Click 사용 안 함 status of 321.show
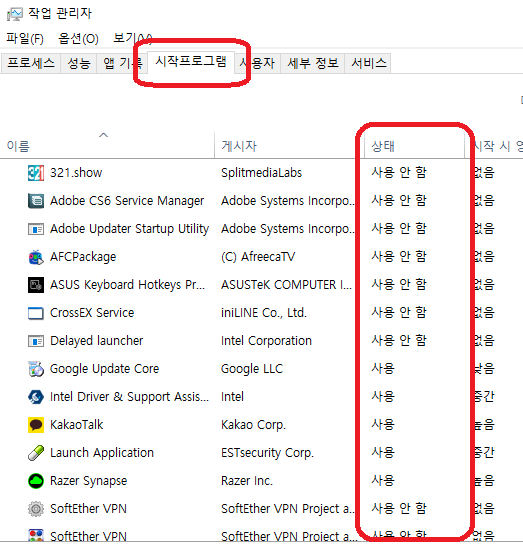 [x=399, y=172]
